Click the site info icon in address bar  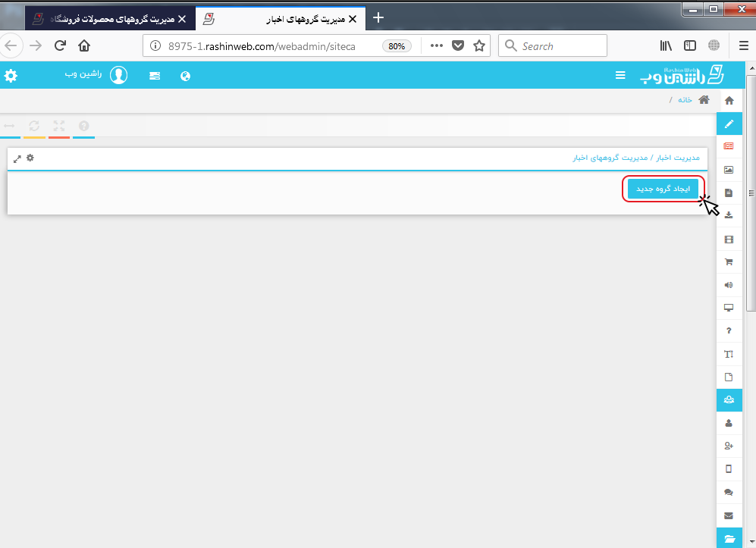(x=155, y=45)
